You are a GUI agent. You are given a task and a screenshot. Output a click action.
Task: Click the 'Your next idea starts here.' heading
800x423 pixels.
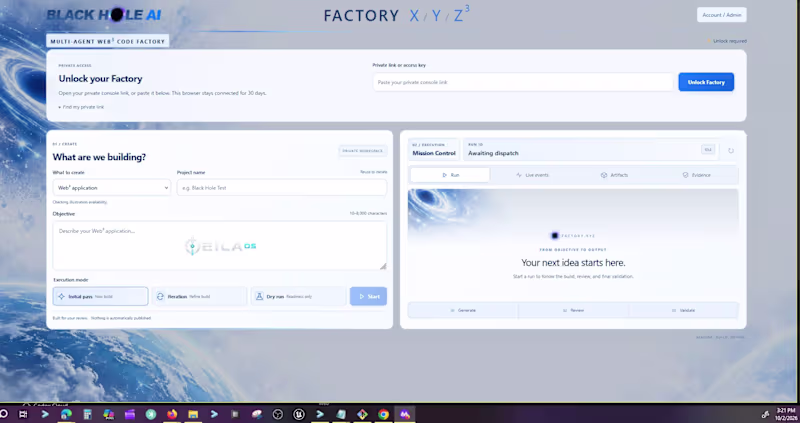point(573,263)
